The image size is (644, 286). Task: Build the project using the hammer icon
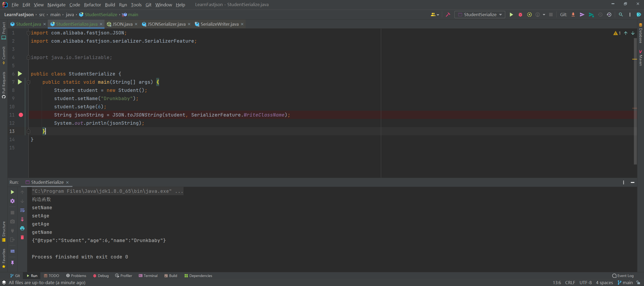[x=448, y=15]
